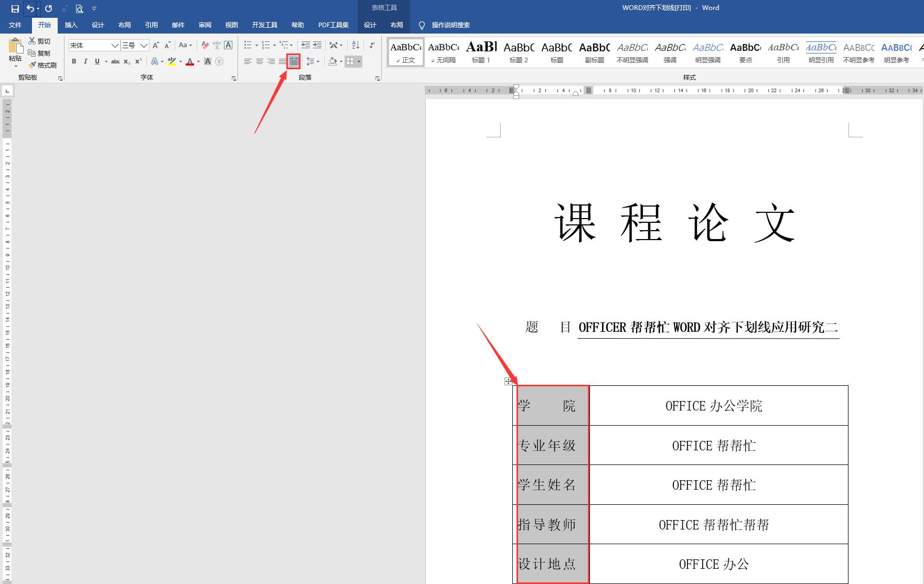Viewport: 924px width, 584px height.
Task: Click the Distributed alignment icon
Action: [294, 61]
